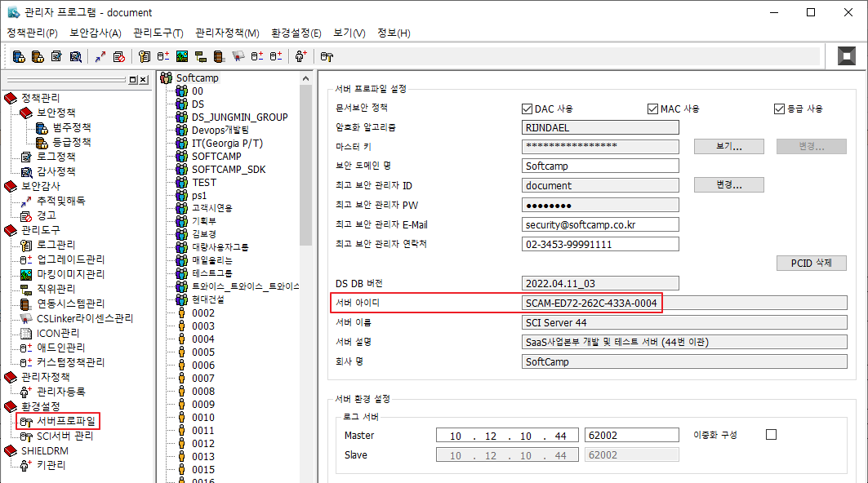Open the 환경설정(E) menu
This screenshot has height=483, width=868.
tap(296, 33)
